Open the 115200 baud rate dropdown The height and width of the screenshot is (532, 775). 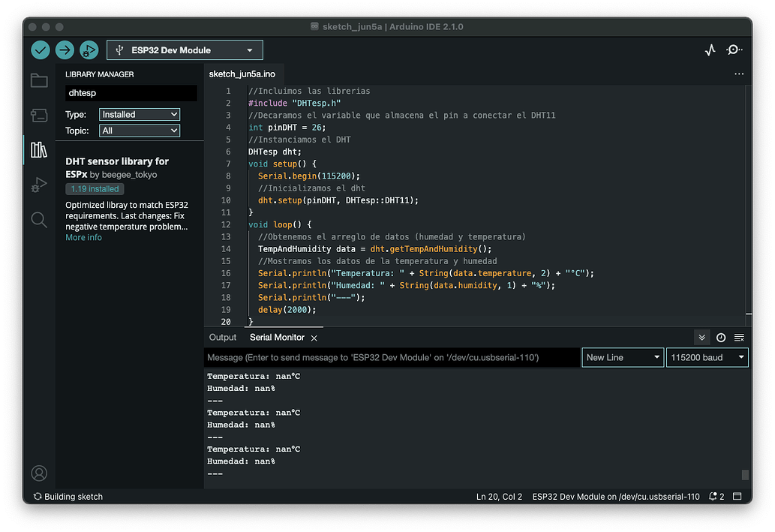coord(707,358)
